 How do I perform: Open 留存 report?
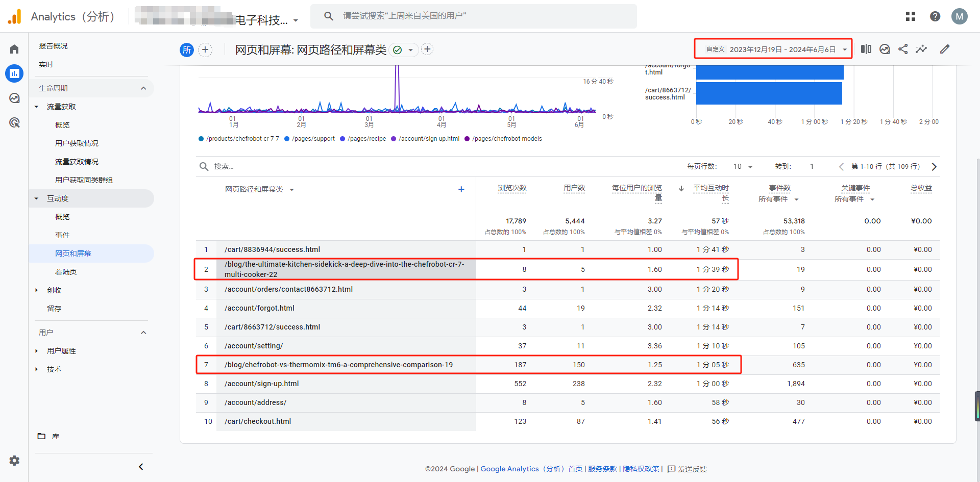(x=54, y=309)
